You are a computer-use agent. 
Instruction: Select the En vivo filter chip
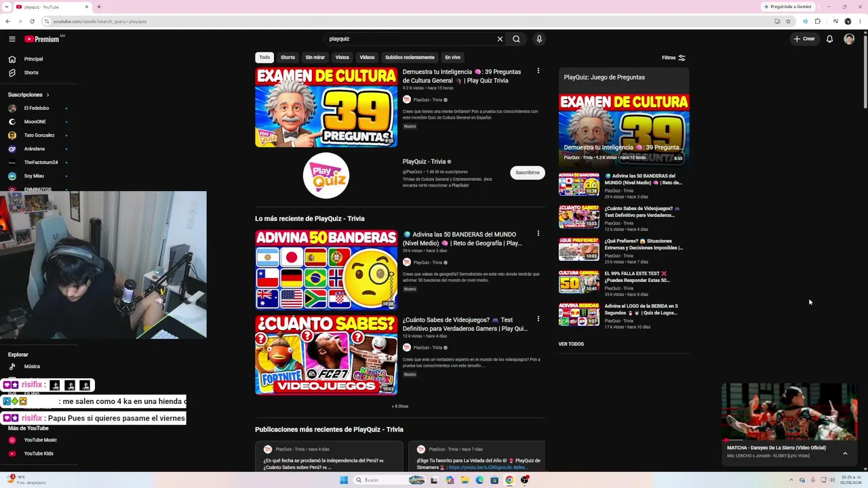pyautogui.click(x=452, y=58)
